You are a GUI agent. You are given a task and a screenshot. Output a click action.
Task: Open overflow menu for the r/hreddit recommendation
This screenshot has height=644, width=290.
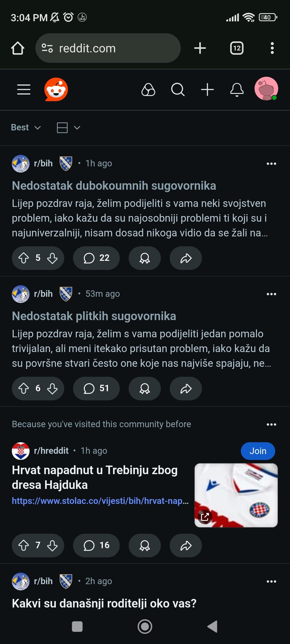tap(271, 425)
